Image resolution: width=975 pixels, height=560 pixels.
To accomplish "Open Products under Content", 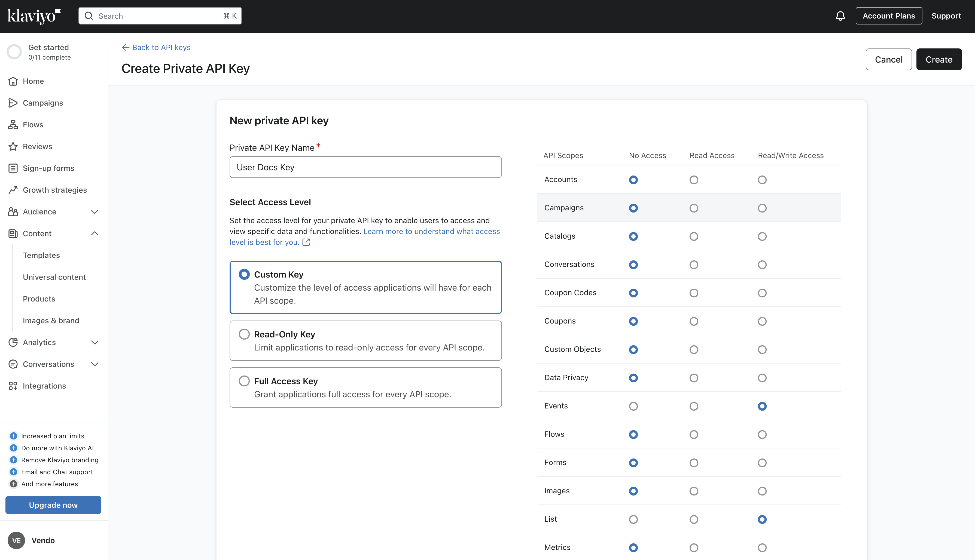I will (39, 299).
